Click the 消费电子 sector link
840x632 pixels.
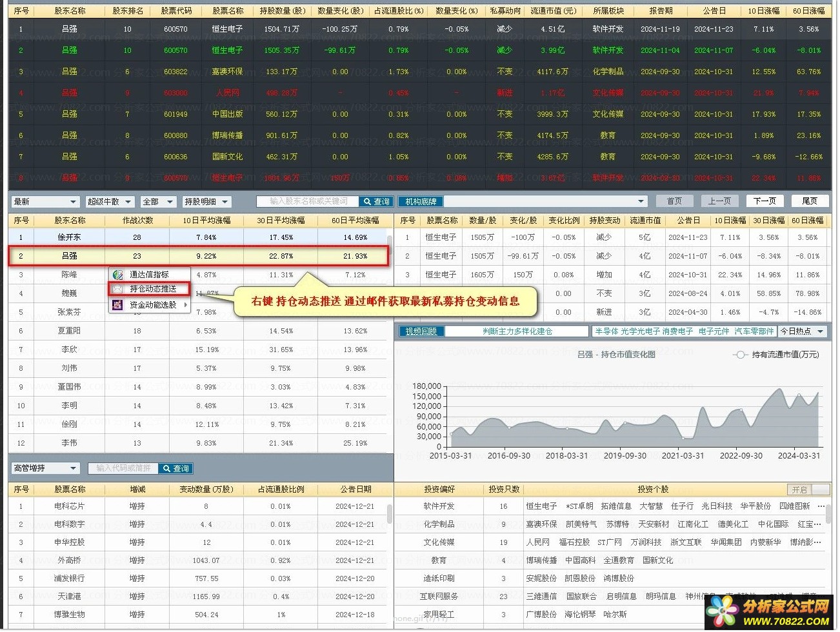(678, 331)
